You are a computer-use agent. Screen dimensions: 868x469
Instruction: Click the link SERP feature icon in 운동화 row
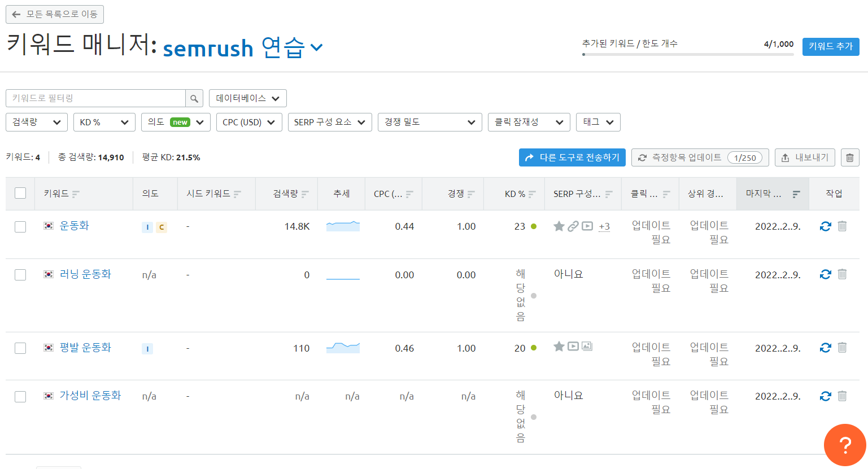click(573, 226)
